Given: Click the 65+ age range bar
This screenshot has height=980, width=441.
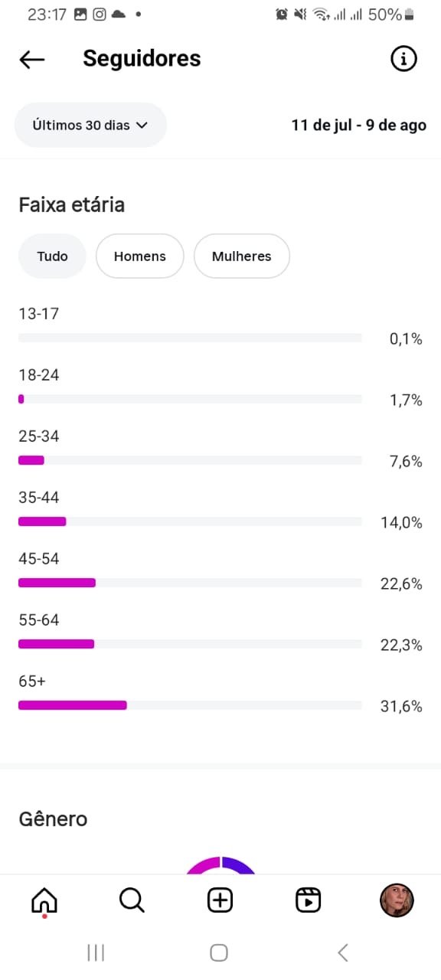Looking at the screenshot, I should [190, 705].
